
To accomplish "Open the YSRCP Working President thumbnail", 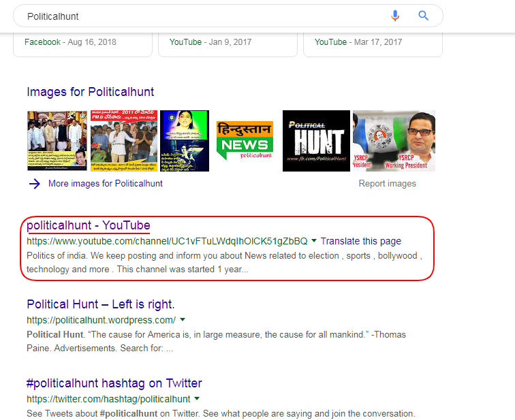I will point(394,141).
